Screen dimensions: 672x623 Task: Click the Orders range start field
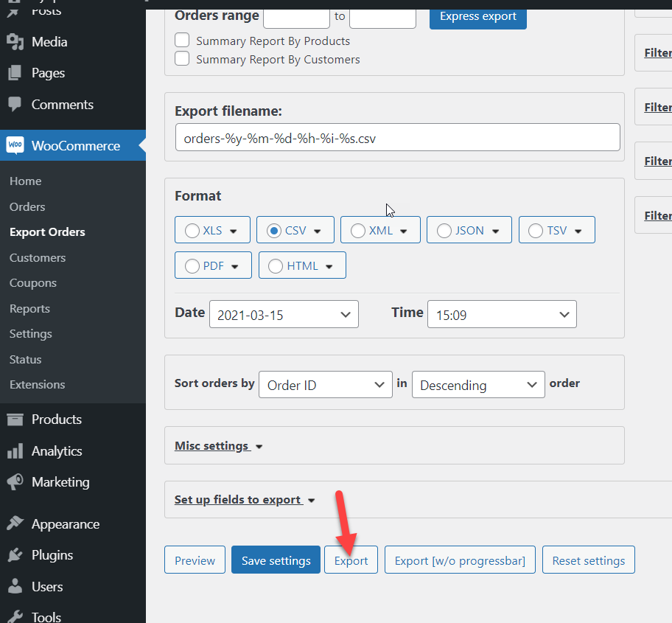tap(296, 18)
